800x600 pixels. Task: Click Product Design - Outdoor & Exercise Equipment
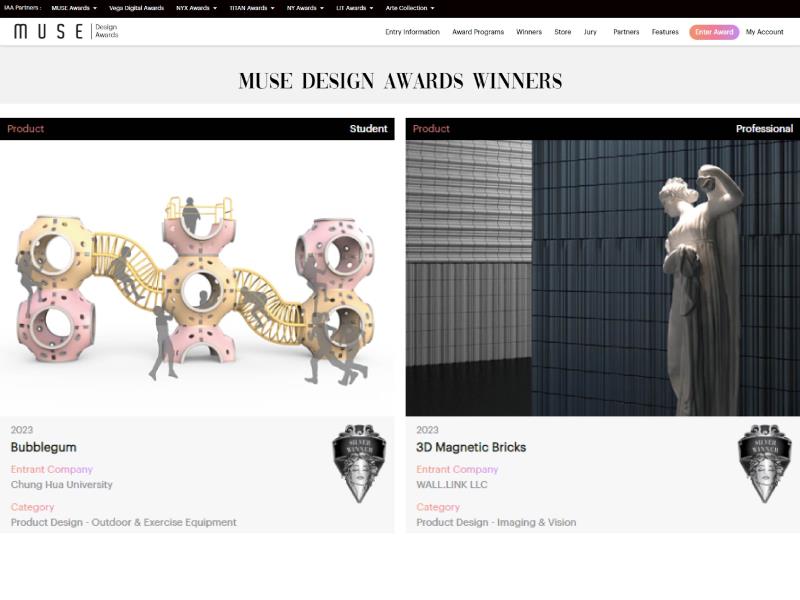pyautogui.click(x=123, y=522)
